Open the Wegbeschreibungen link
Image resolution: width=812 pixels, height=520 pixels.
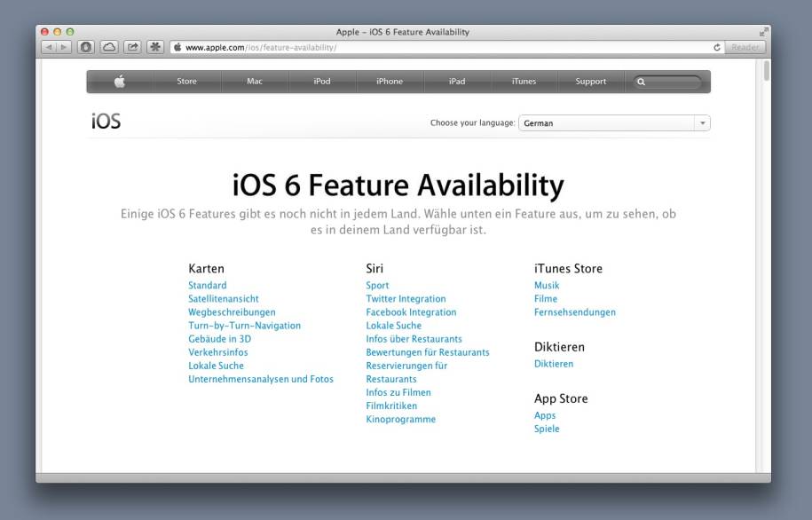[232, 312]
